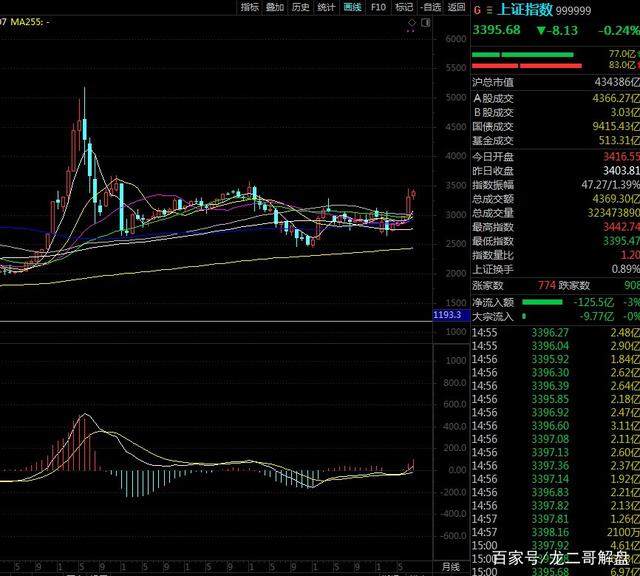The height and width of the screenshot is (576, 640).
Task: Open the list menu icon next to 上证指数
Action: [489, 11]
